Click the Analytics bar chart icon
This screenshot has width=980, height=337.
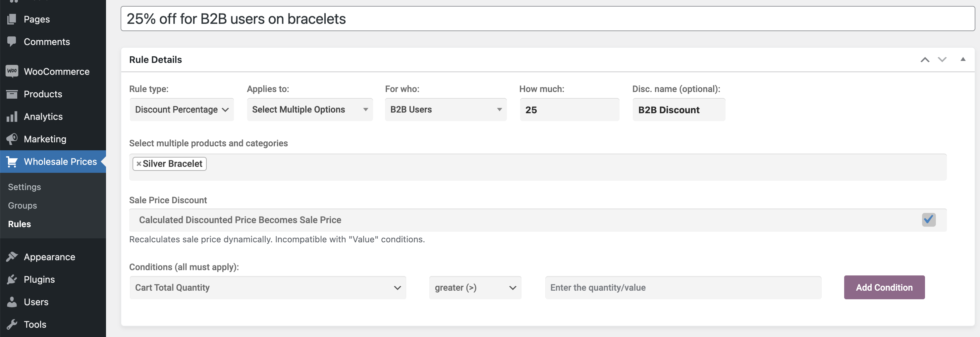12,116
